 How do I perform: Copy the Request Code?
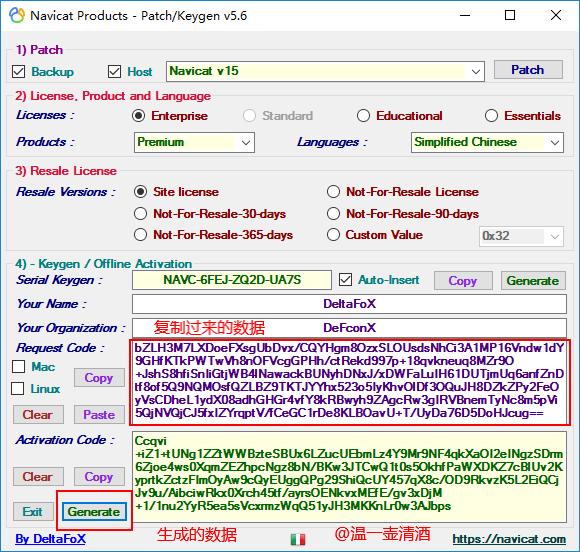(99, 378)
